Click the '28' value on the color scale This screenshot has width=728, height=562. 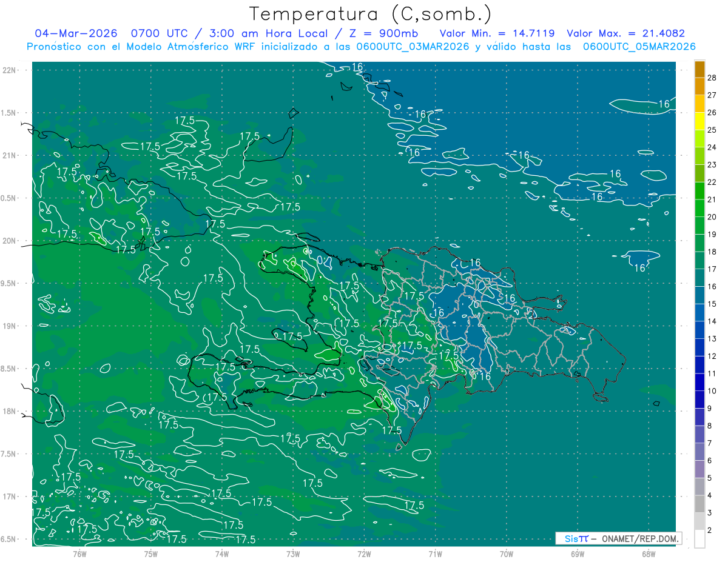click(712, 77)
